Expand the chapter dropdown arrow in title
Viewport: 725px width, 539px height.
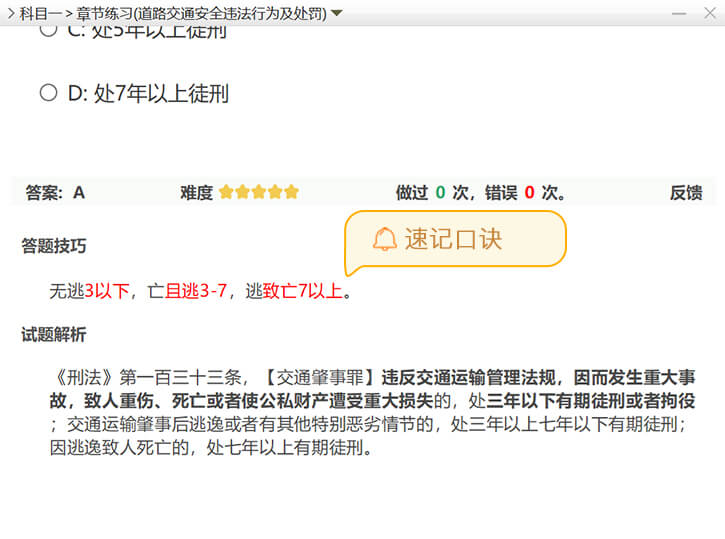(x=337, y=13)
